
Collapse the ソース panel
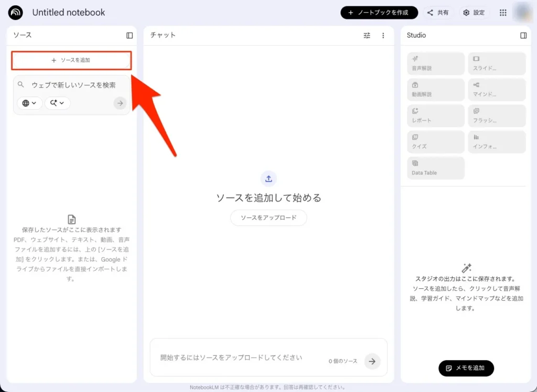click(130, 36)
